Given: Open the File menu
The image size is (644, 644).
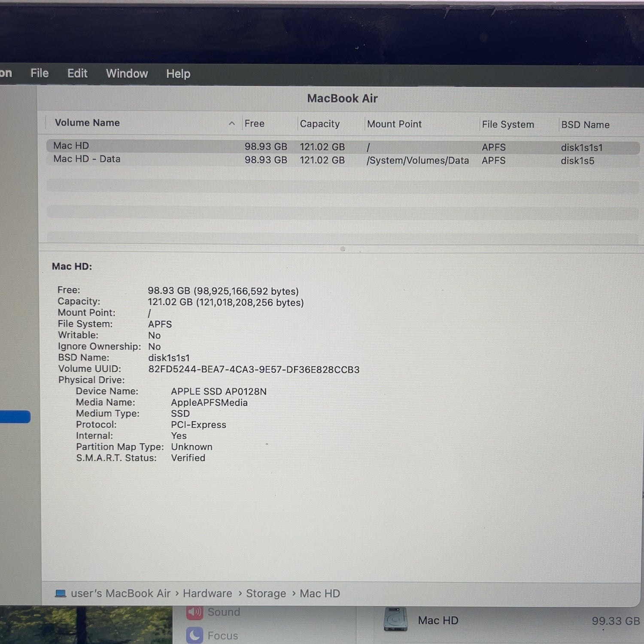Looking at the screenshot, I should pos(39,73).
